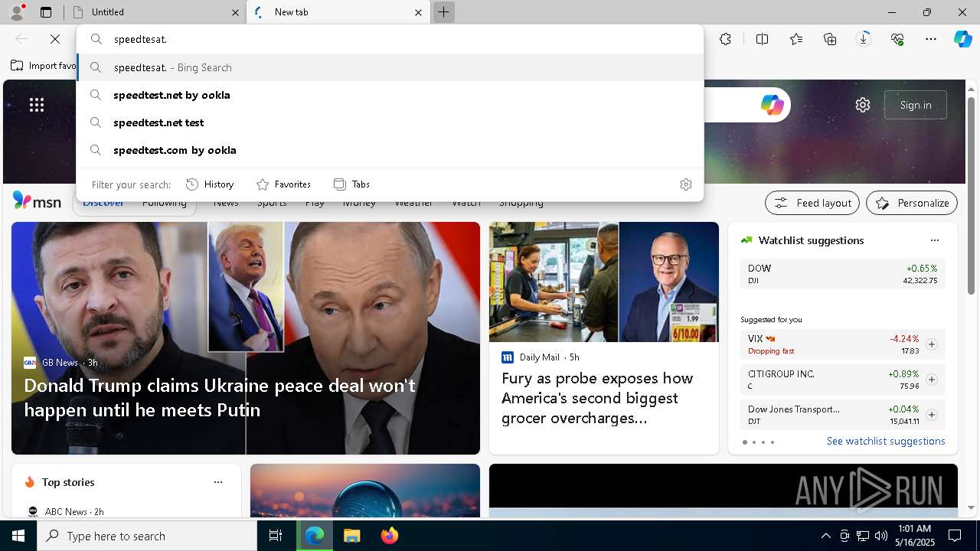Open the Copilot sidebar icon
980x551 pixels.
tap(962, 39)
